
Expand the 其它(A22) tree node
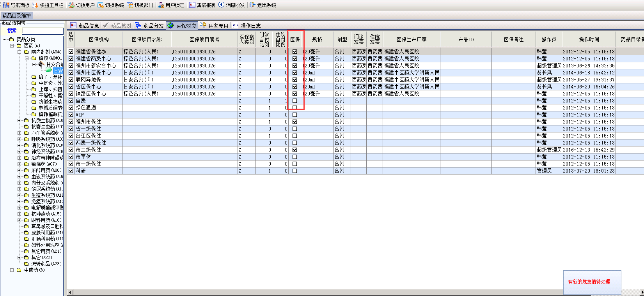pyautogui.click(x=19, y=257)
